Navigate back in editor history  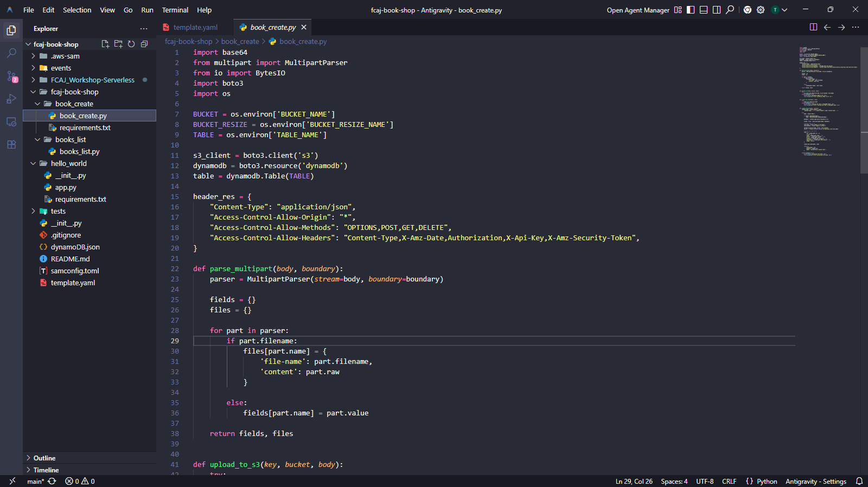point(827,27)
